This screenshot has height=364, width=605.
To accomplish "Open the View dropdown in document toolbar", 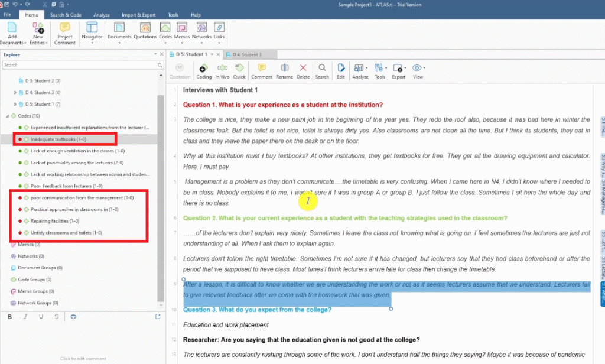I will [x=418, y=71].
